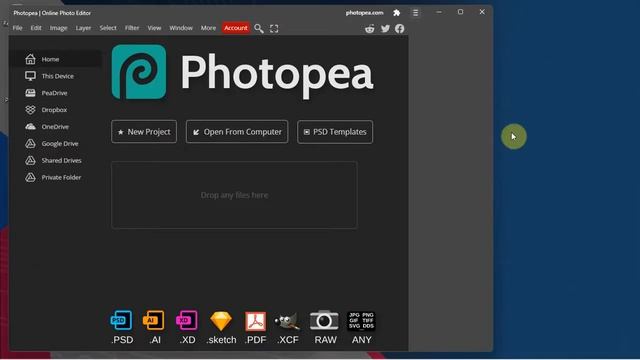Screen dimensions: 640x360
Task: Click the red Account button
Action: pos(236,28)
